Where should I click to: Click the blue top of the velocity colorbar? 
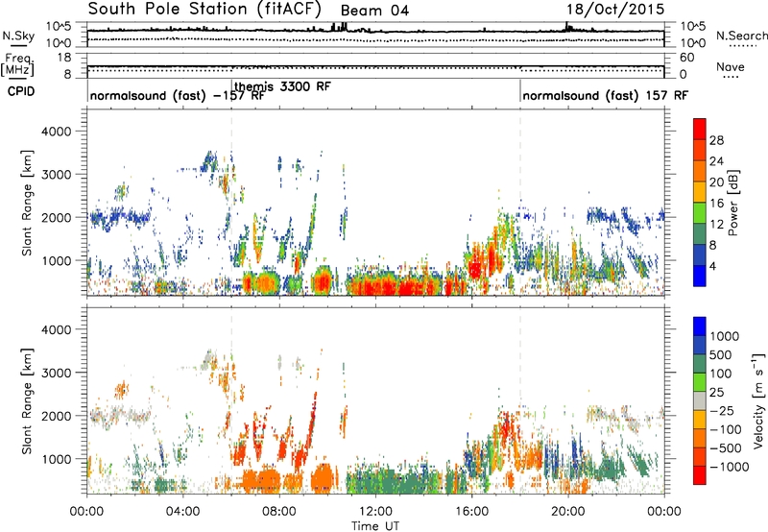click(700, 326)
